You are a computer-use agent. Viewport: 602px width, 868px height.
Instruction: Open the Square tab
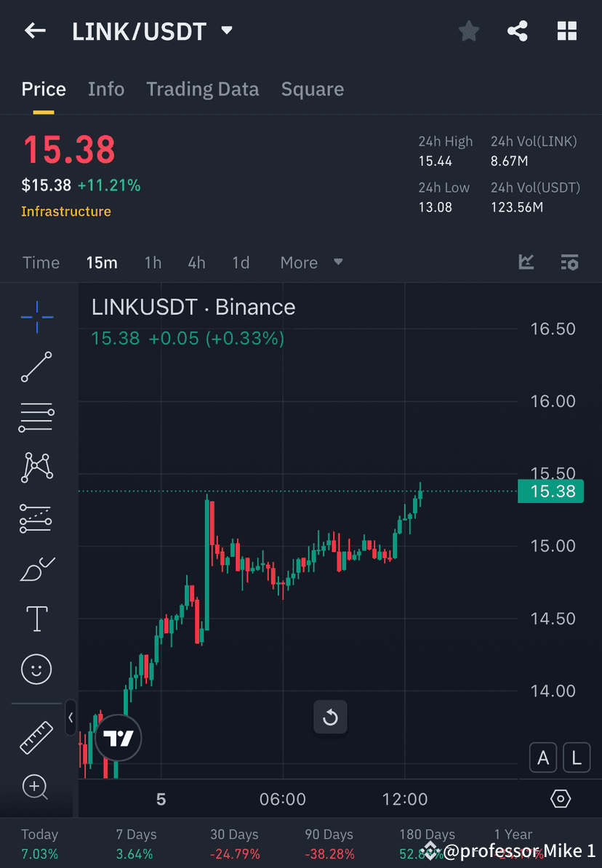312,89
